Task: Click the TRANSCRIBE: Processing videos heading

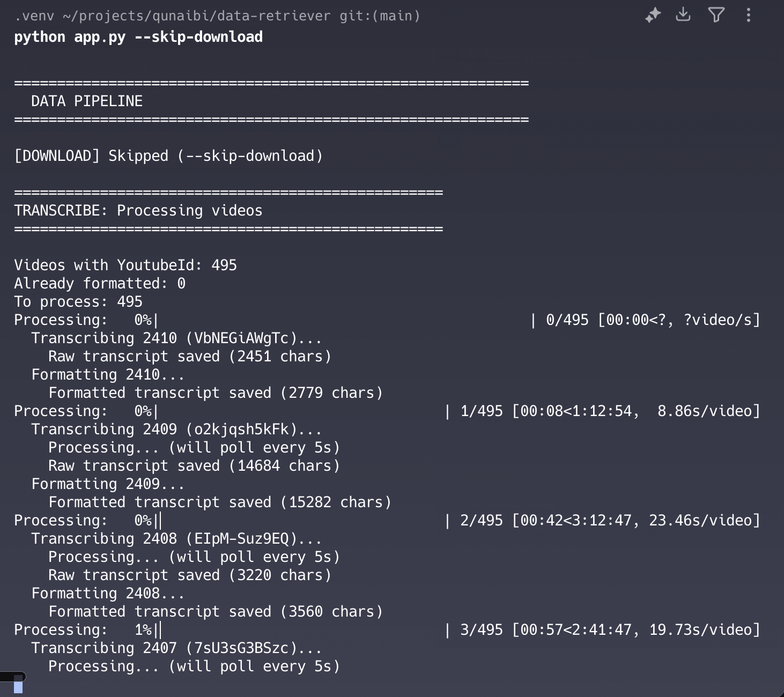Action: coord(138,211)
